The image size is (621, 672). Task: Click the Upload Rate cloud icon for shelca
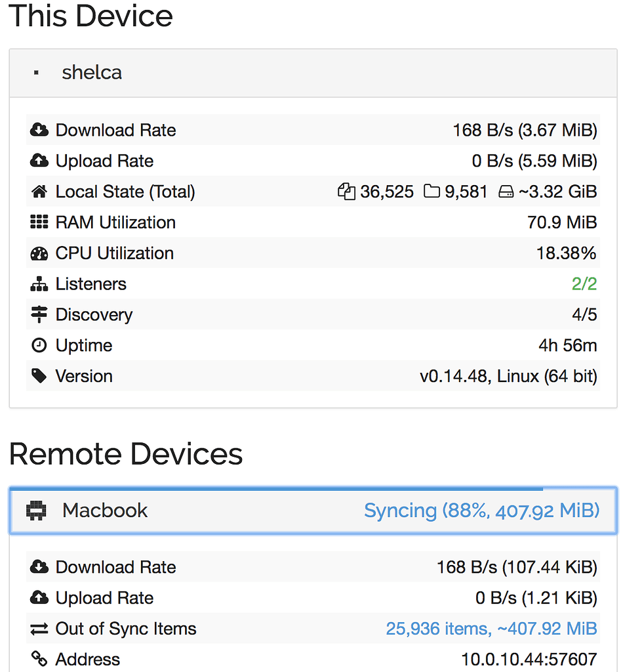pyautogui.click(x=39, y=161)
